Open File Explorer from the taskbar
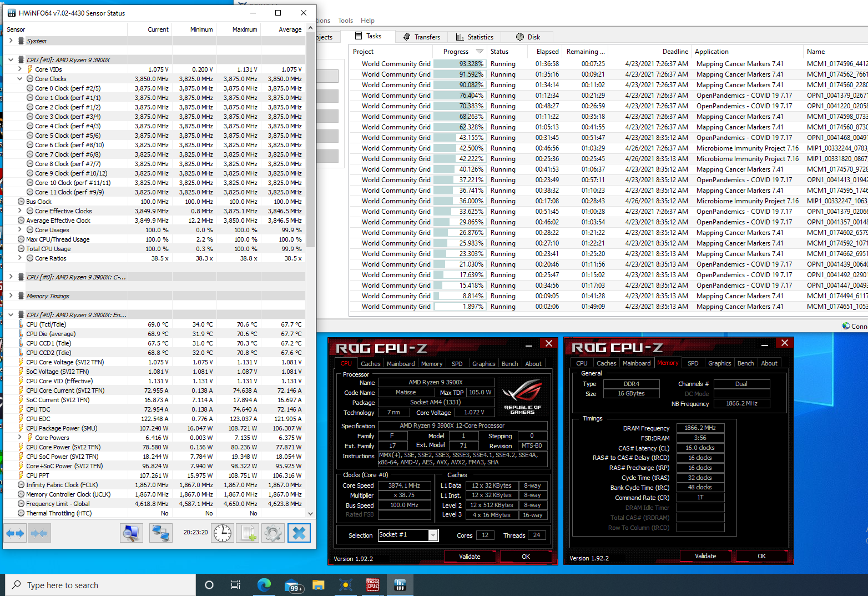Screen dimensions: 868x596 coord(318,585)
